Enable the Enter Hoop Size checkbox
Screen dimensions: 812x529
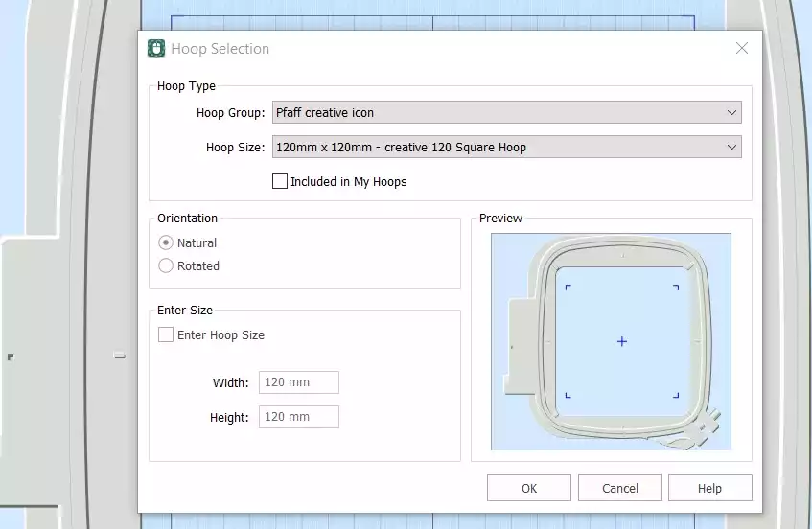(166, 334)
